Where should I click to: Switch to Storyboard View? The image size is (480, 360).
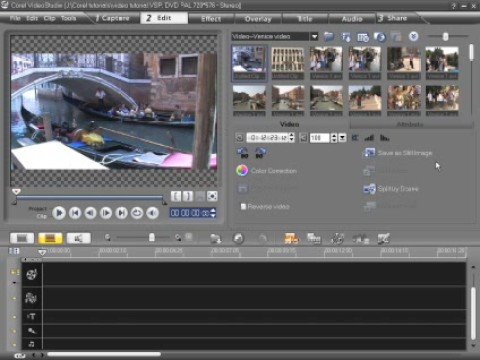click(22, 238)
